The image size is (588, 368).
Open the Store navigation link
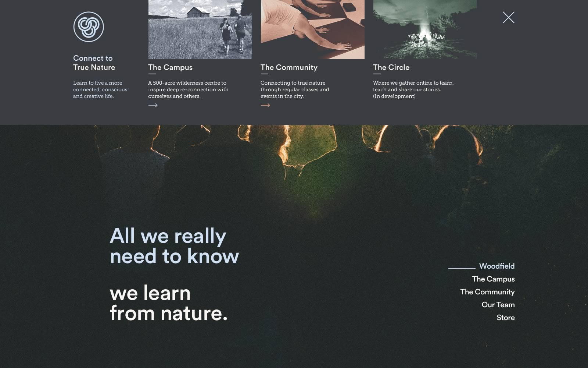(x=506, y=318)
